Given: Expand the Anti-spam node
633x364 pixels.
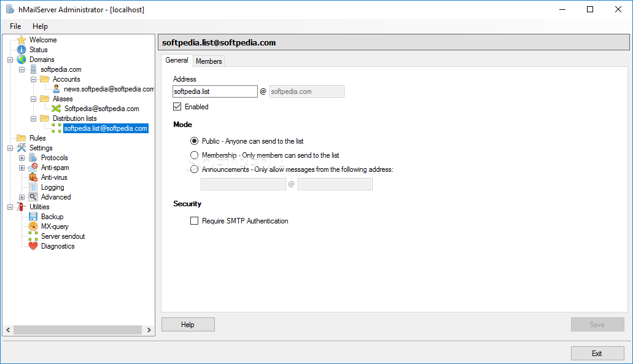Looking at the screenshot, I should coord(22,168).
